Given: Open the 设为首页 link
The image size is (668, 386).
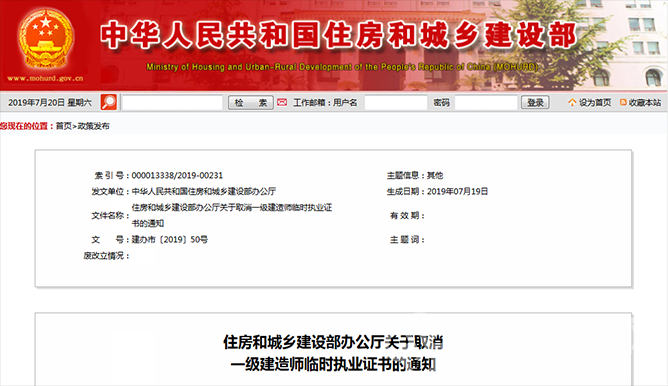Looking at the screenshot, I should 595,103.
